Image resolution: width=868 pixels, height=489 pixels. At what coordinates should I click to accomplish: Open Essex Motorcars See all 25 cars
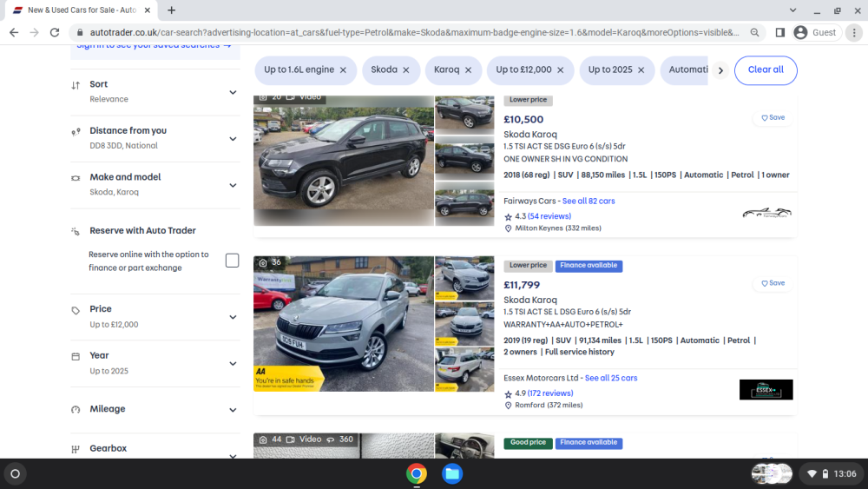point(611,378)
